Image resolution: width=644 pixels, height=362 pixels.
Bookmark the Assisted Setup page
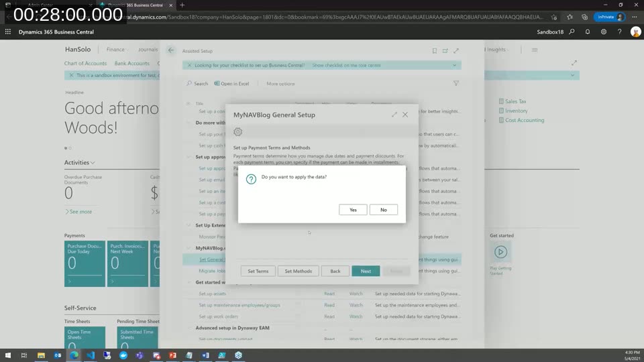(434, 50)
